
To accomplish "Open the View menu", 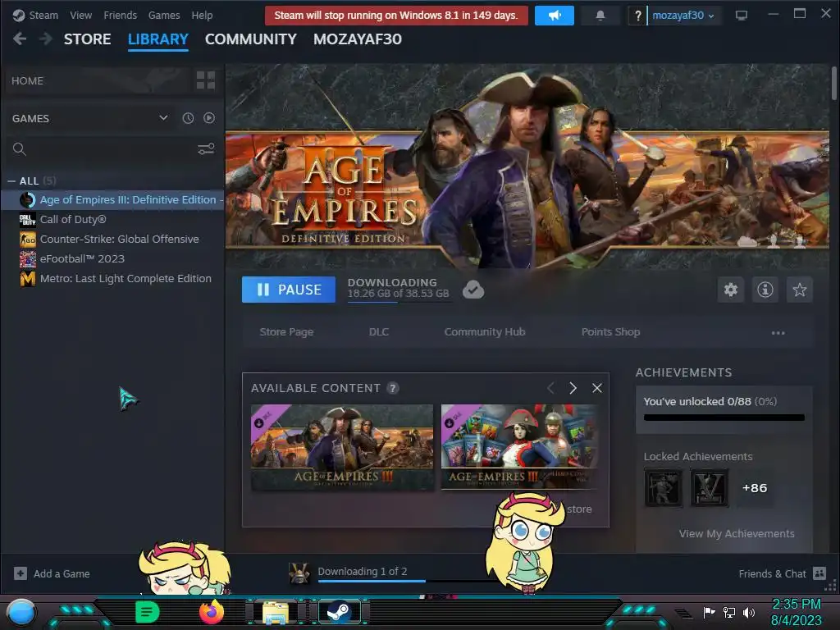I will pos(81,15).
